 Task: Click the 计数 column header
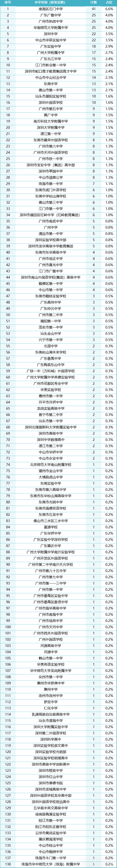(x=94, y=3)
